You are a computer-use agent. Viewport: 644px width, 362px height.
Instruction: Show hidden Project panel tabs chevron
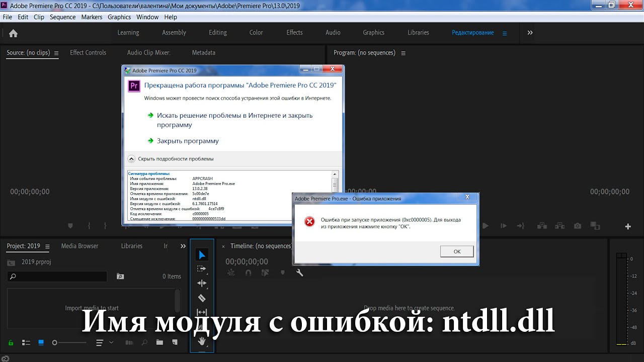pyautogui.click(x=183, y=246)
